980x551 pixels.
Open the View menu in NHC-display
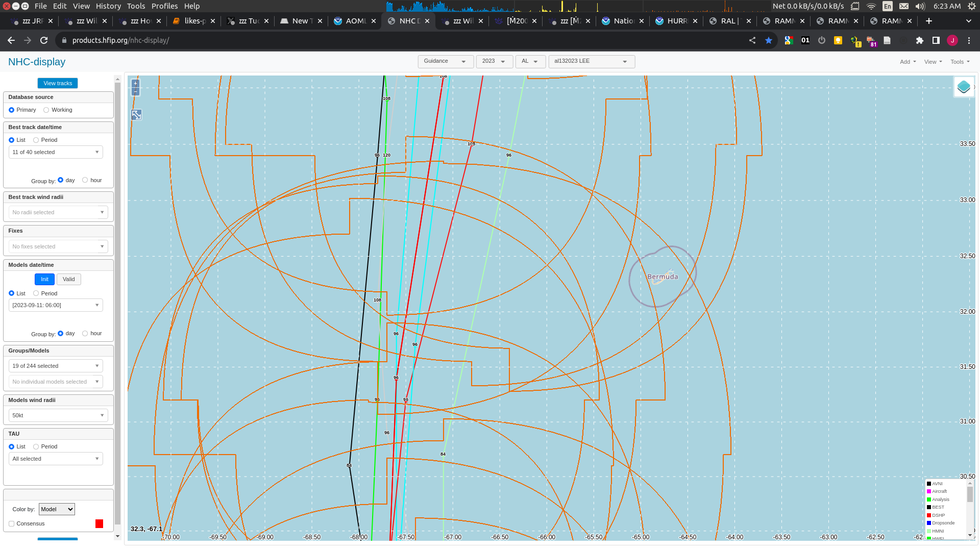[x=933, y=62]
